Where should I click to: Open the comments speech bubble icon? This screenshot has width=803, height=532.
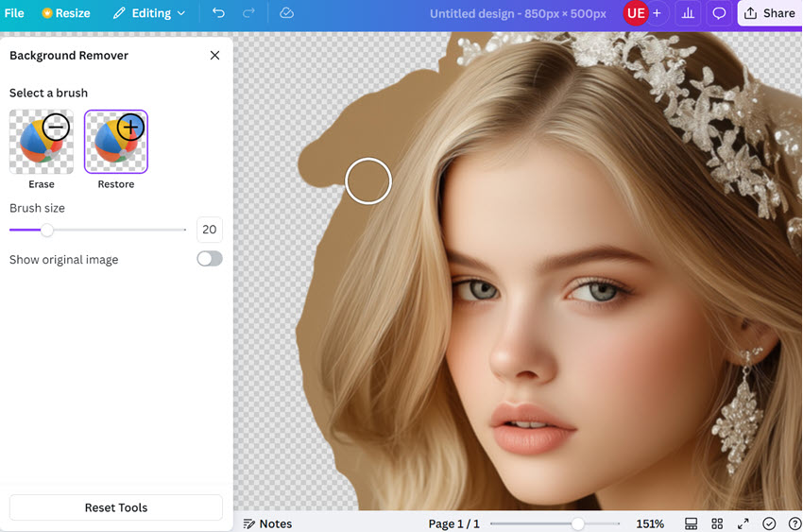719,13
